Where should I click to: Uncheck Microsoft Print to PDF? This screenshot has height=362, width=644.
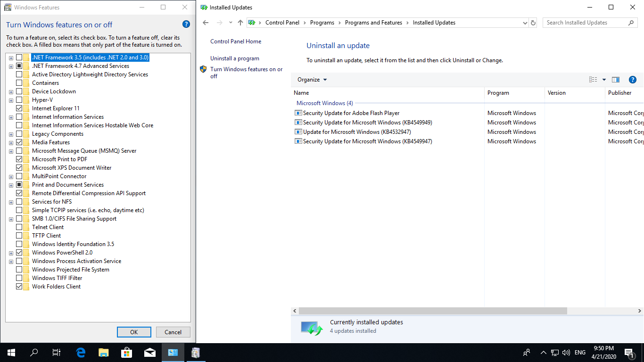(19, 159)
